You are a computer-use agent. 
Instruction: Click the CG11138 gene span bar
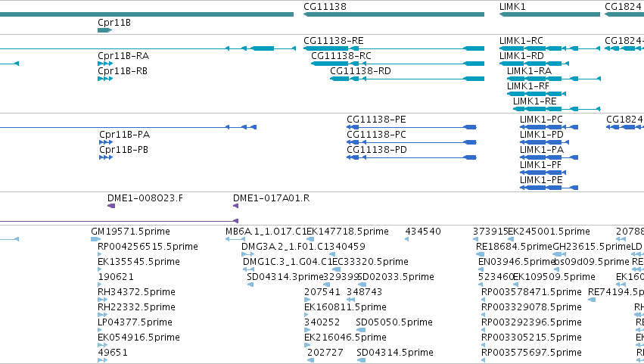click(x=394, y=14)
